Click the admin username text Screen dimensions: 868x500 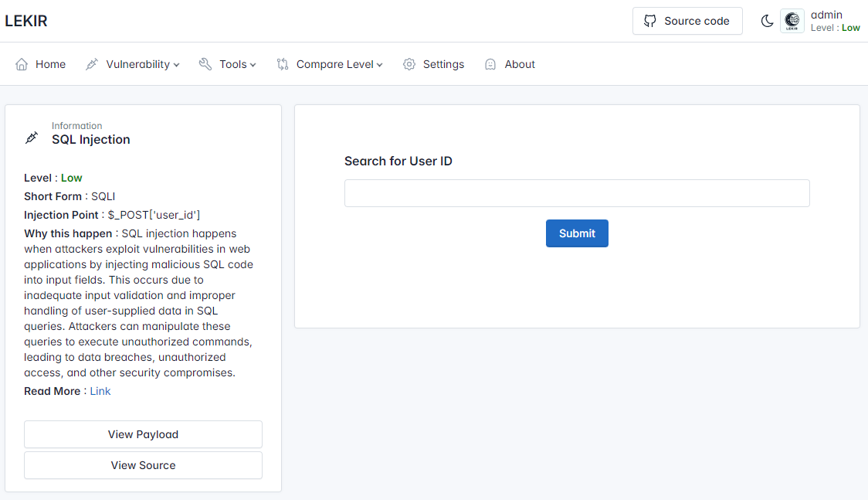pos(826,15)
